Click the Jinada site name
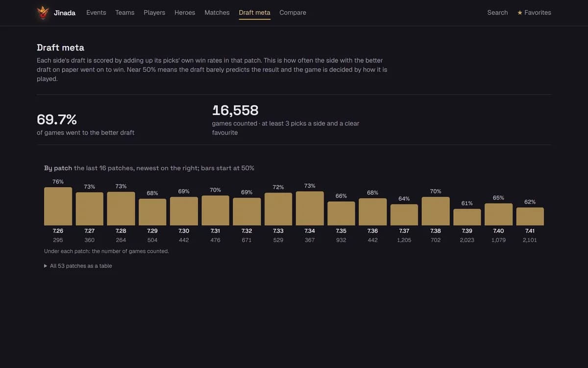The height and width of the screenshot is (368, 588). pyautogui.click(x=65, y=13)
